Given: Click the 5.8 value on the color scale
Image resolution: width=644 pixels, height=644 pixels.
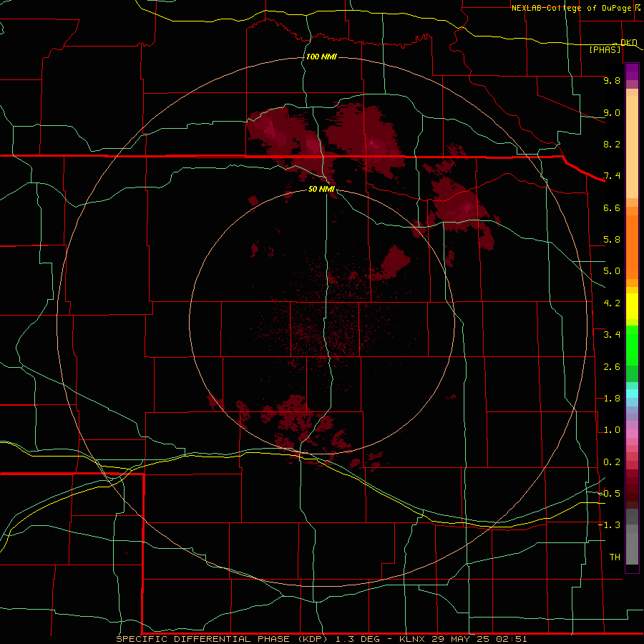Looking at the screenshot, I should click(x=612, y=240).
